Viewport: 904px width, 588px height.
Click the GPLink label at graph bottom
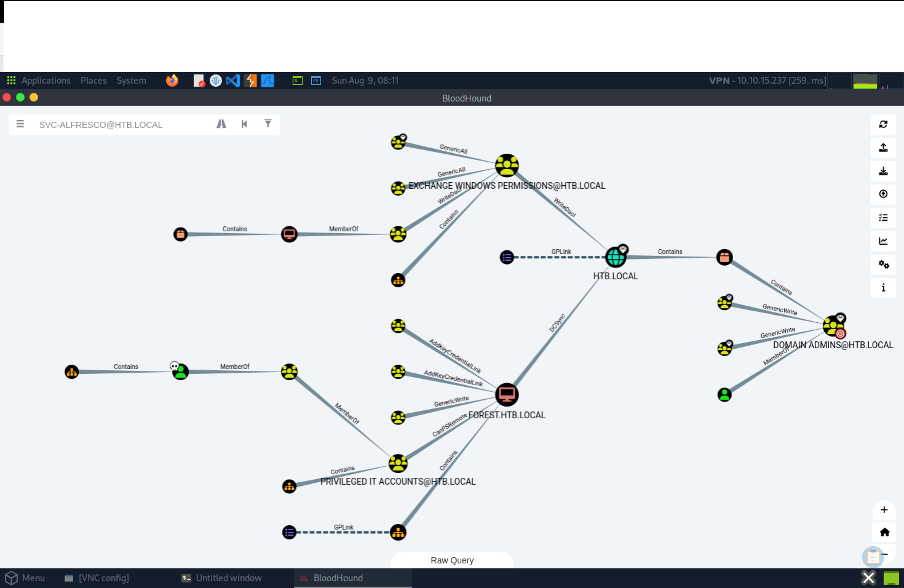[x=344, y=527]
